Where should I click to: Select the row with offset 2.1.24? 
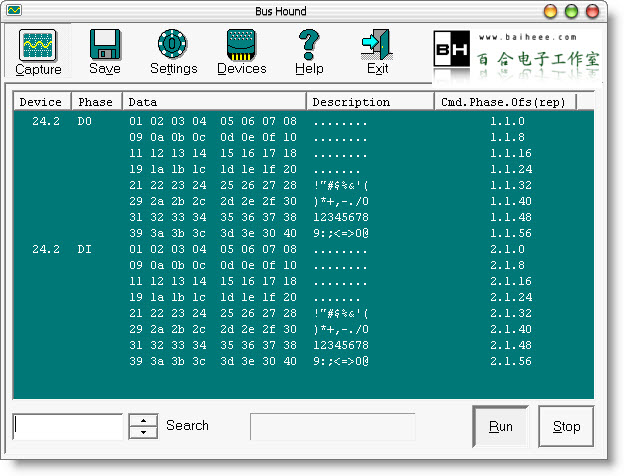(303, 297)
